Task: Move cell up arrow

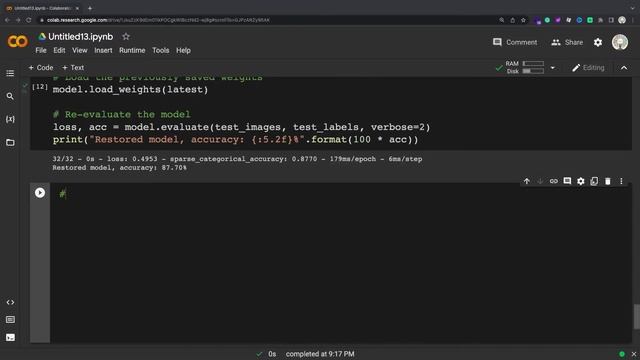Action: point(527,181)
